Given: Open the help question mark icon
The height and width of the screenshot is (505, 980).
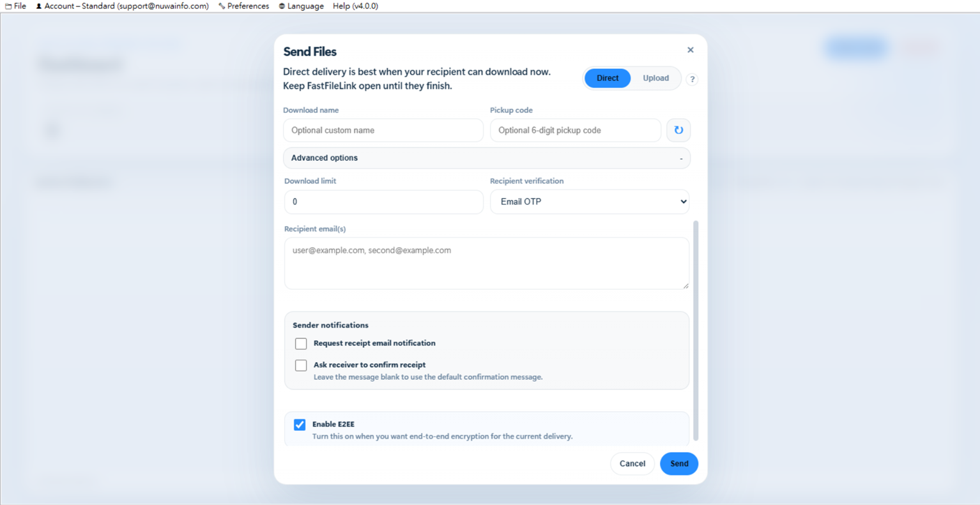Looking at the screenshot, I should tap(692, 79).
